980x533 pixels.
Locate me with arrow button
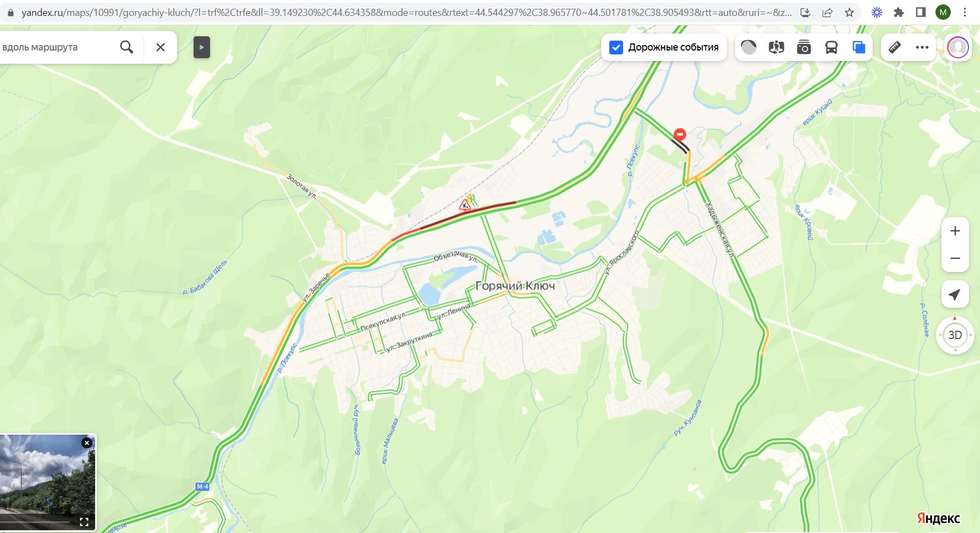(955, 295)
